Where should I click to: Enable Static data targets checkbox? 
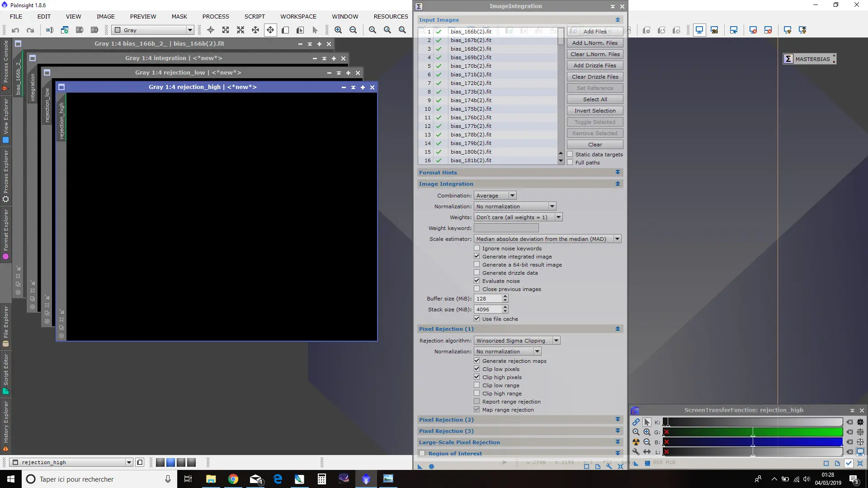coord(570,154)
